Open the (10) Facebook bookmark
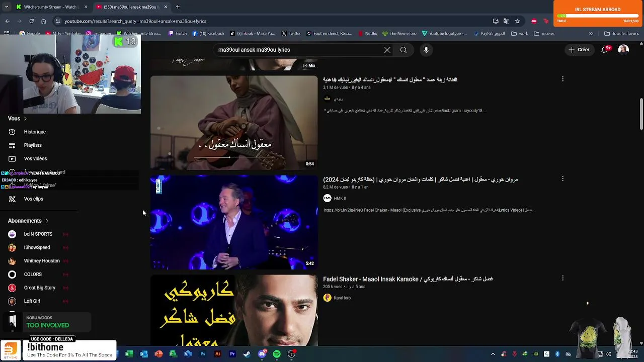The height and width of the screenshot is (362, 644). click(x=208, y=34)
